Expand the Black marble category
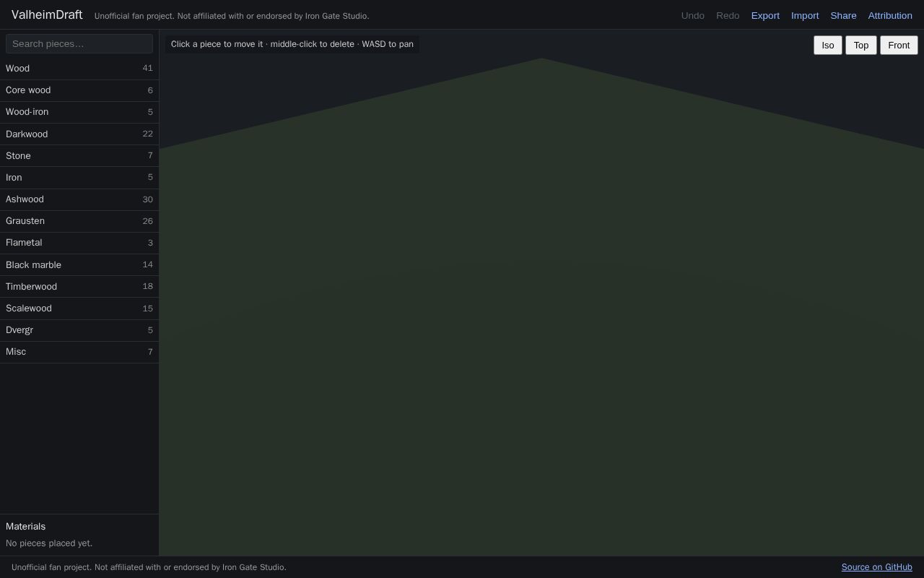Image resolution: width=924 pixels, height=578 pixels. coord(79,265)
